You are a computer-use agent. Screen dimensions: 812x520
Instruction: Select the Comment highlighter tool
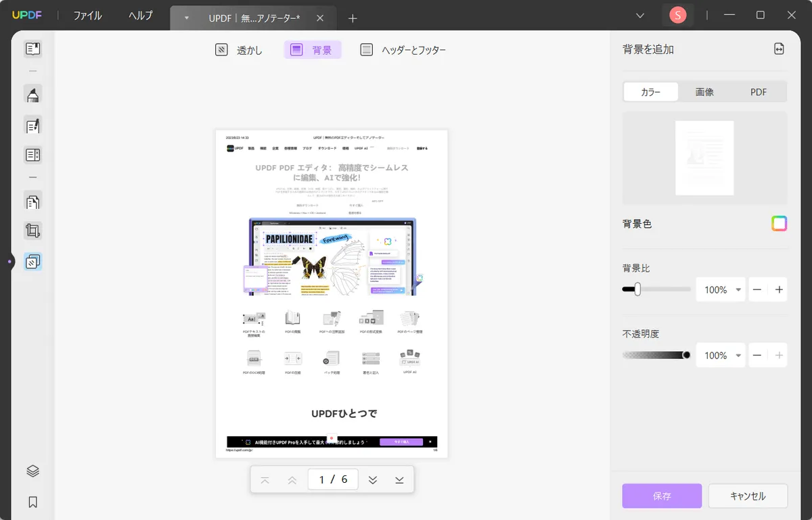tap(32, 95)
